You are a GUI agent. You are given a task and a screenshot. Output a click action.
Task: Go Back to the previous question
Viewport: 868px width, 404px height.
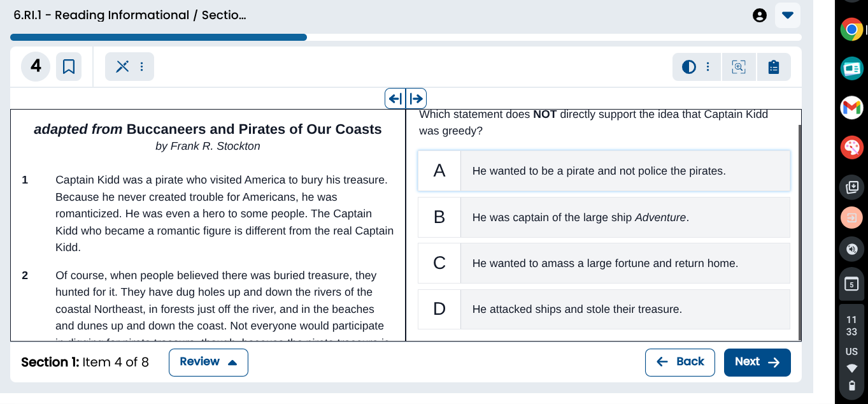(x=679, y=361)
